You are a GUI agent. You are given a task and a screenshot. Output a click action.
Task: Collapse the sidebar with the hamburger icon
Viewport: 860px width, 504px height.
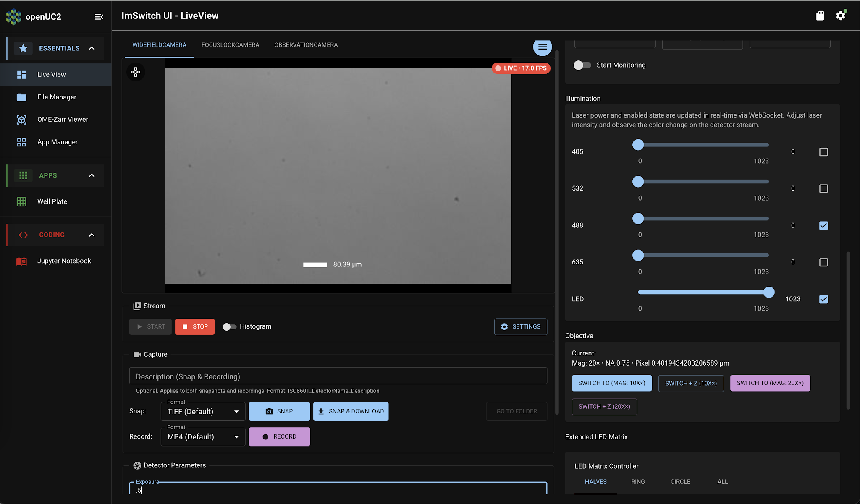tap(99, 17)
